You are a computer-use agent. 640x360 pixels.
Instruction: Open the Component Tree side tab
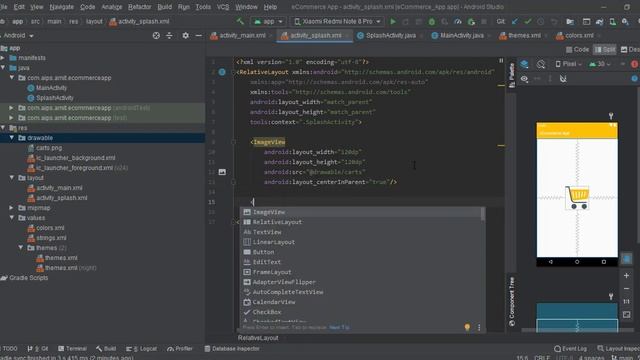click(x=512, y=301)
